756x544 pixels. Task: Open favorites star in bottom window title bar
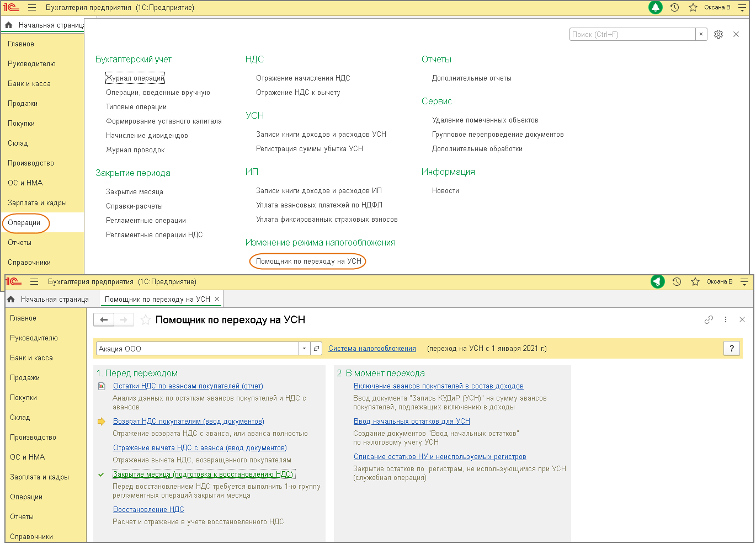coord(695,281)
